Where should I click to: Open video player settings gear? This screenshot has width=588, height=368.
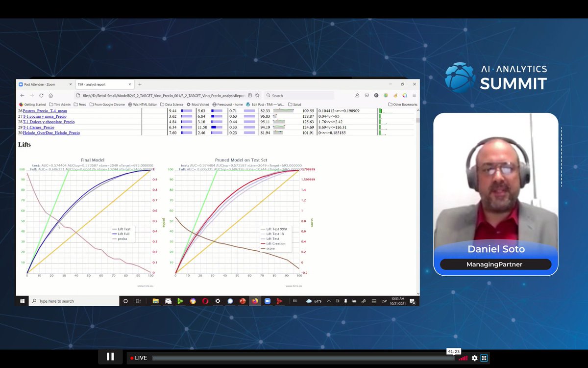pos(474,358)
